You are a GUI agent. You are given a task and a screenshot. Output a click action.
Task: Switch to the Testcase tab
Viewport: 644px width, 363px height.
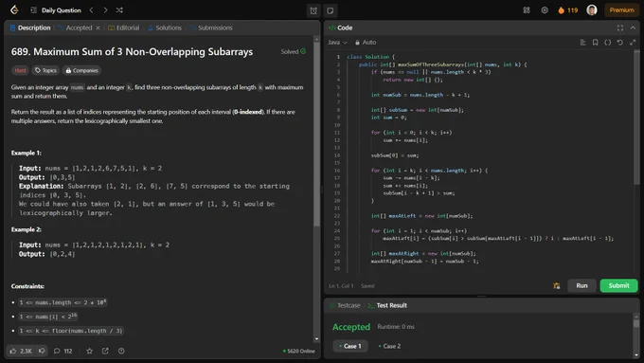(x=345, y=305)
